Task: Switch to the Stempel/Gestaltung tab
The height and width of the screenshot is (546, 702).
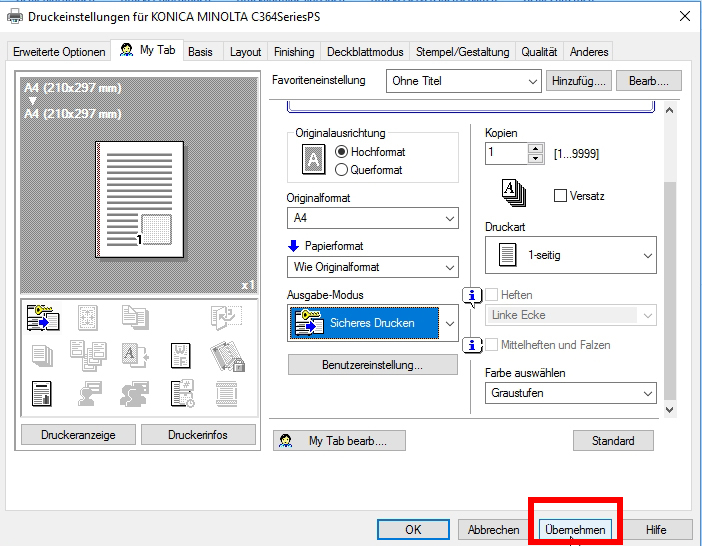Action: [x=462, y=52]
